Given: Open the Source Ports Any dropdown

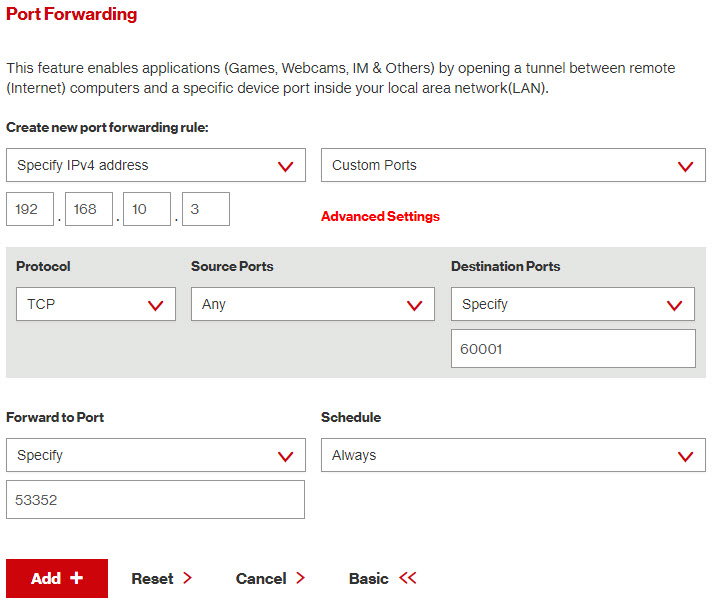Looking at the screenshot, I should point(313,304).
